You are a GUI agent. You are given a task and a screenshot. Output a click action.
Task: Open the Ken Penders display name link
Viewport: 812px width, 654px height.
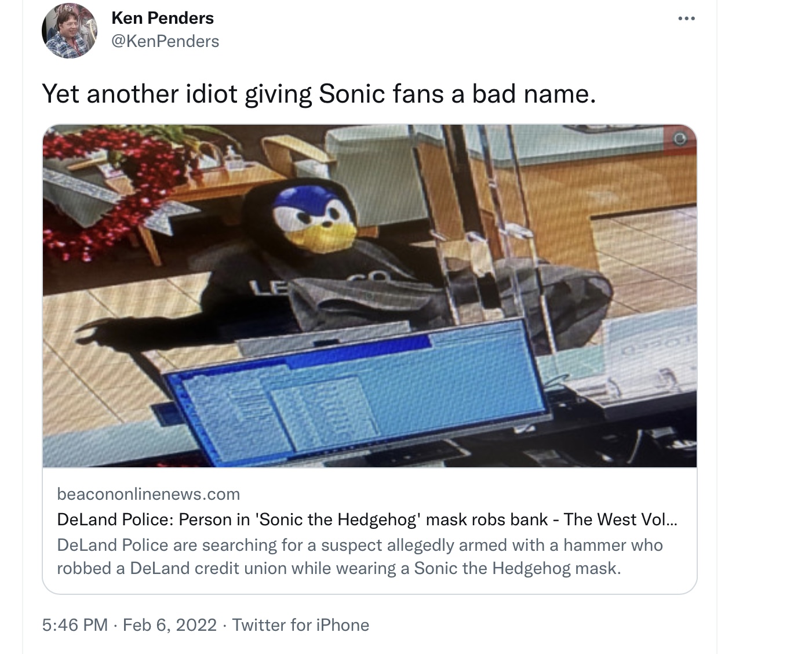162,18
